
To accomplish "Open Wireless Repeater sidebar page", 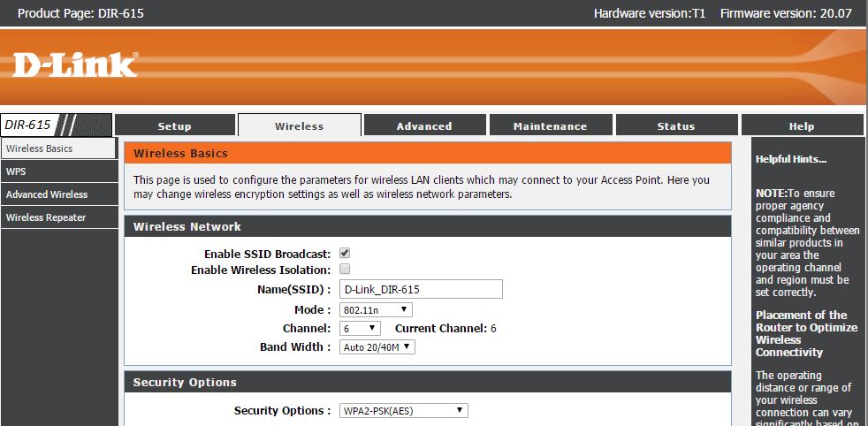I will coord(59,217).
